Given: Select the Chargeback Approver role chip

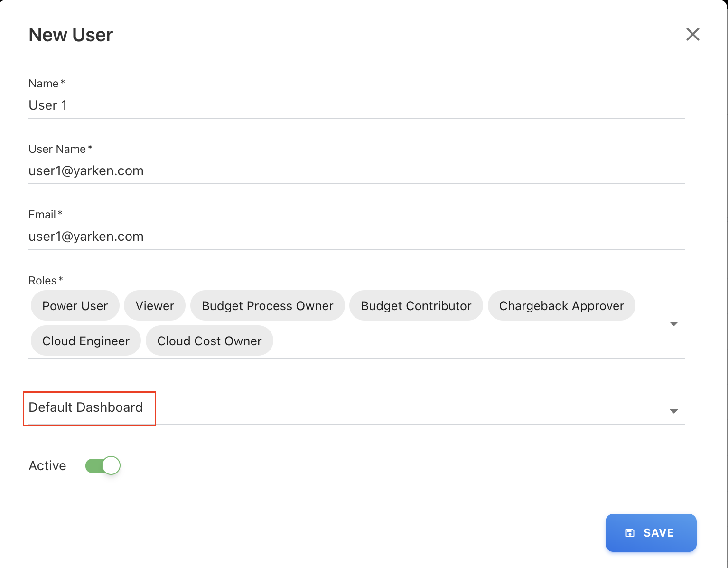Looking at the screenshot, I should 561,306.
